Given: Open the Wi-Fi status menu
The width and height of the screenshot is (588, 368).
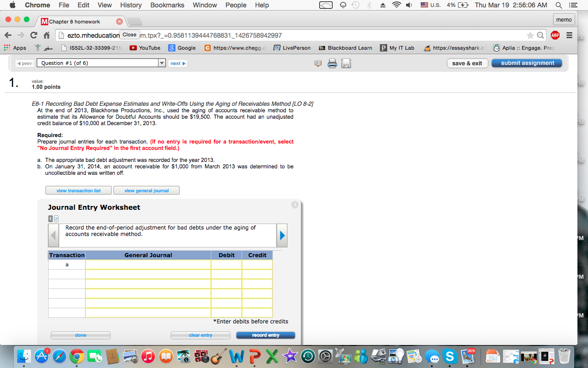Looking at the screenshot, I should [x=396, y=5].
